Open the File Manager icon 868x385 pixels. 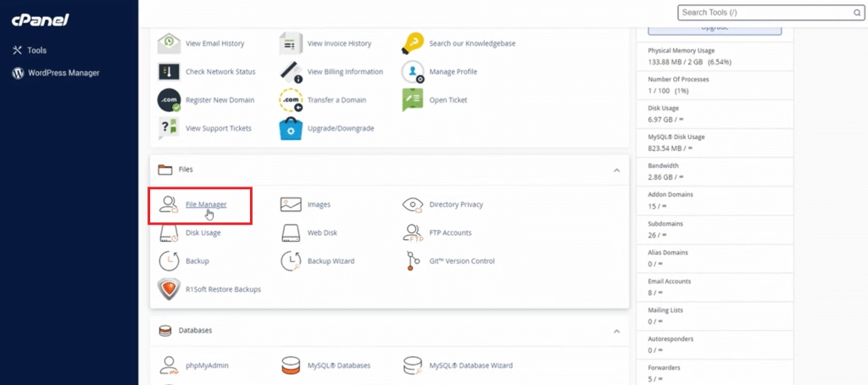coord(169,204)
